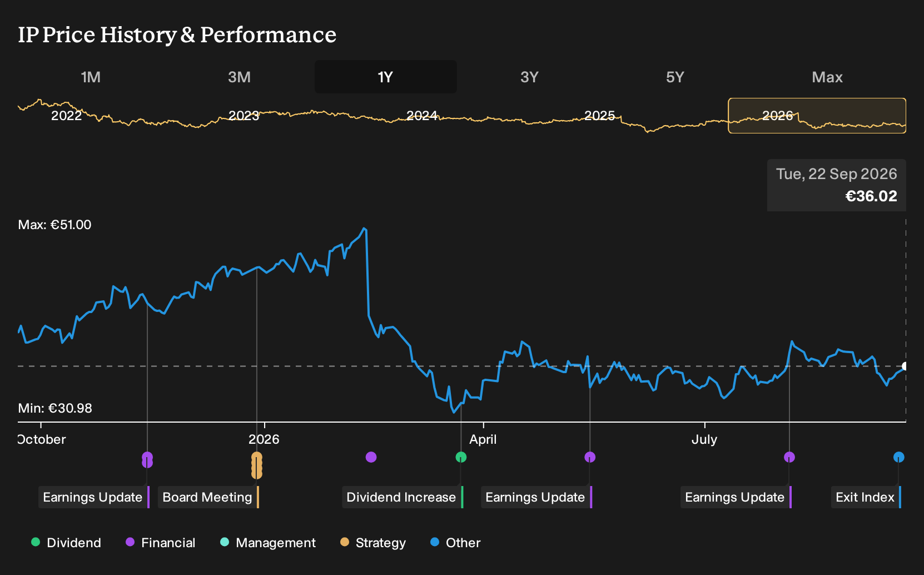Open the Dividend Increase event label

[403, 497]
